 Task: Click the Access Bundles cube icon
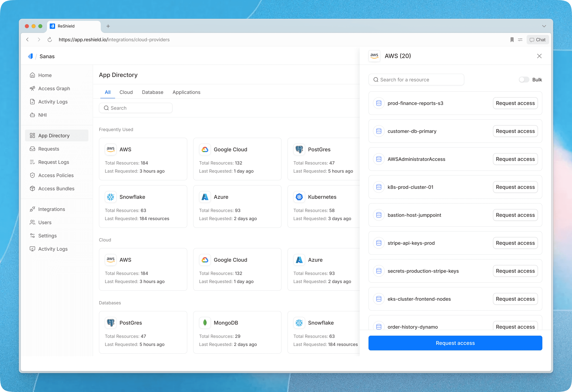[32, 189]
